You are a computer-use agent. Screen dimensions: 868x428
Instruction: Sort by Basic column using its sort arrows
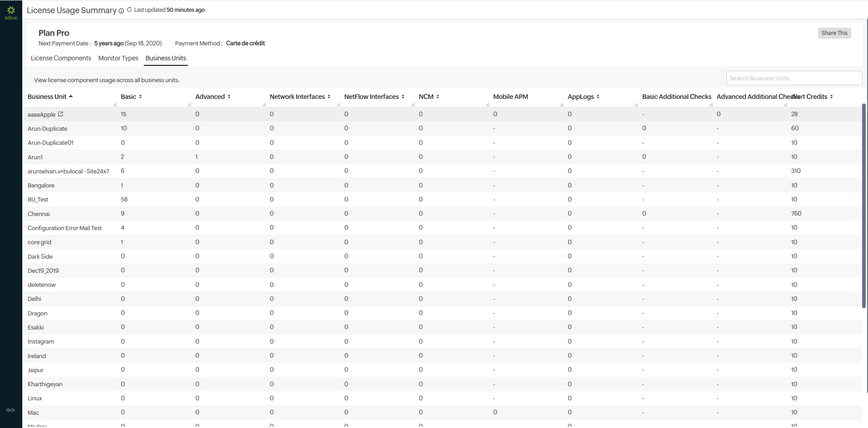pyautogui.click(x=140, y=97)
